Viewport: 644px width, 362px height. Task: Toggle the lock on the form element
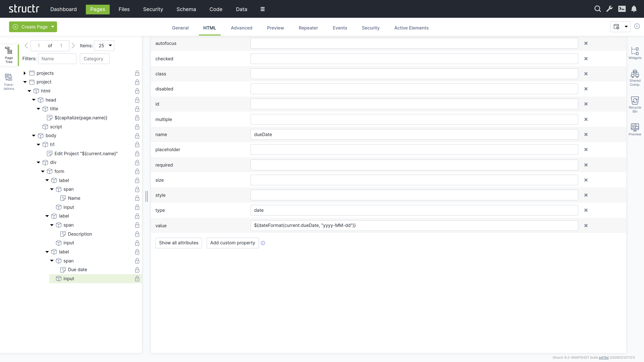pyautogui.click(x=137, y=172)
